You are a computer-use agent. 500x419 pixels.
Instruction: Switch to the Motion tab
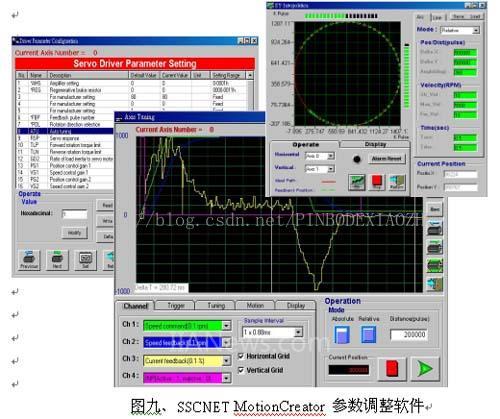[255, 306]
